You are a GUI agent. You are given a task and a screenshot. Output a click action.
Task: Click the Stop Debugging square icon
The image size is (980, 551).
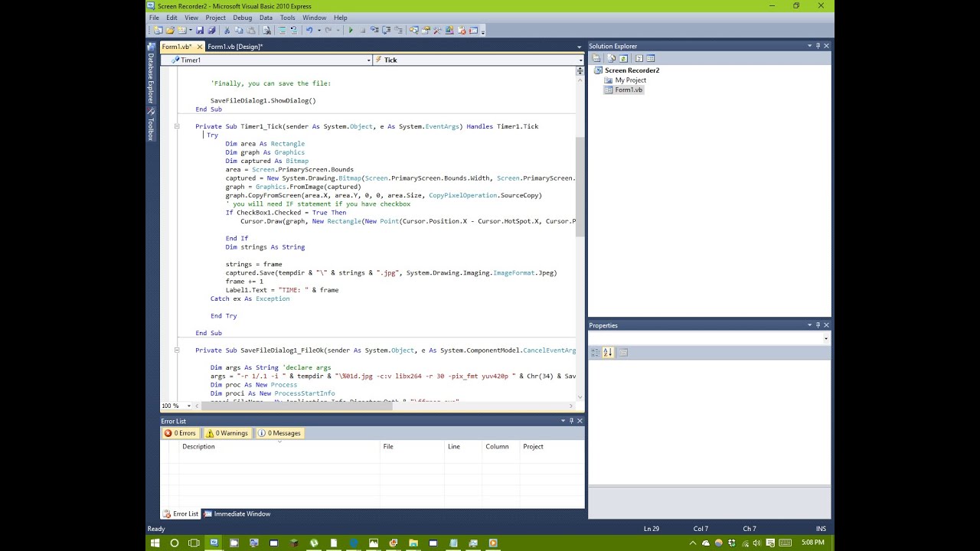(362, 31)
